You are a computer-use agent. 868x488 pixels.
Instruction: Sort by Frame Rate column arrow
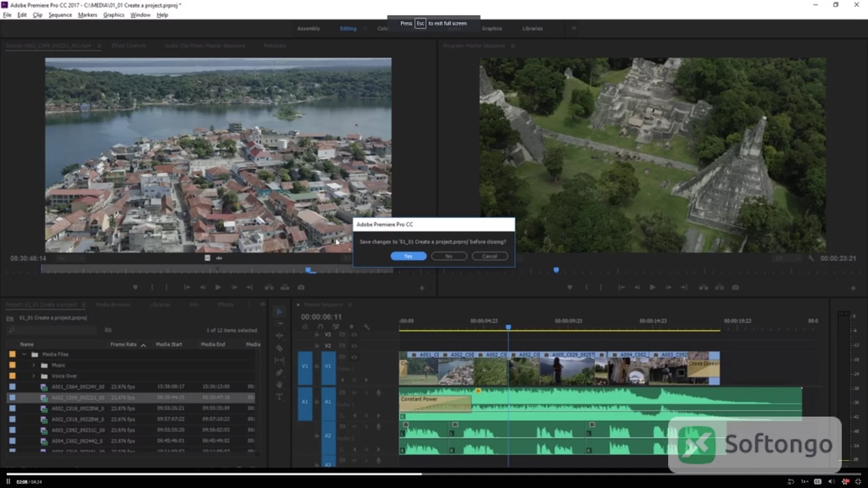[x=143, y=345]
